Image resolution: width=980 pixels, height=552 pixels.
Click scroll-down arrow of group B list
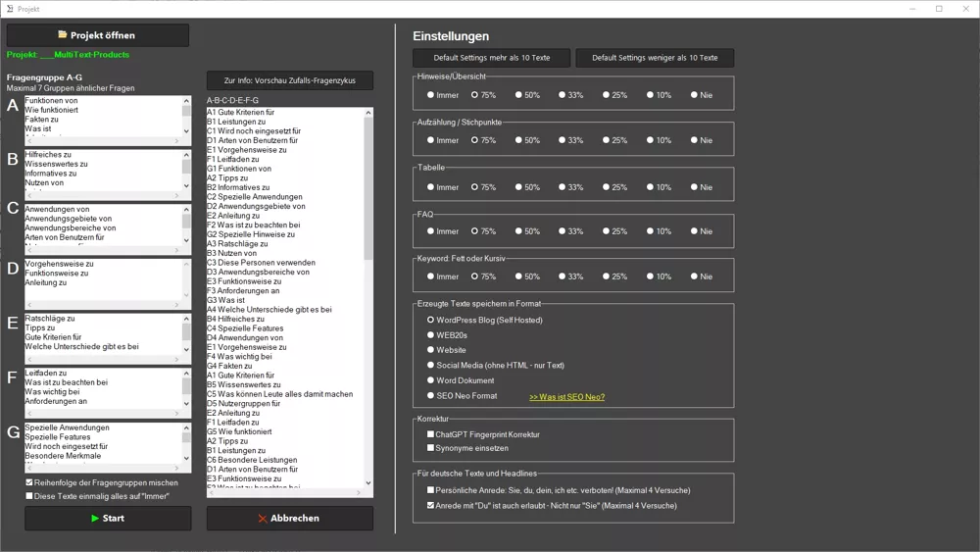(x=186, y=185)
